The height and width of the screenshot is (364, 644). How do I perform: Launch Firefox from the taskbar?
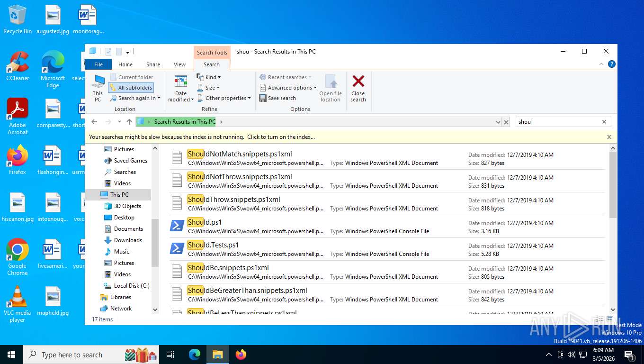(241, 355)
